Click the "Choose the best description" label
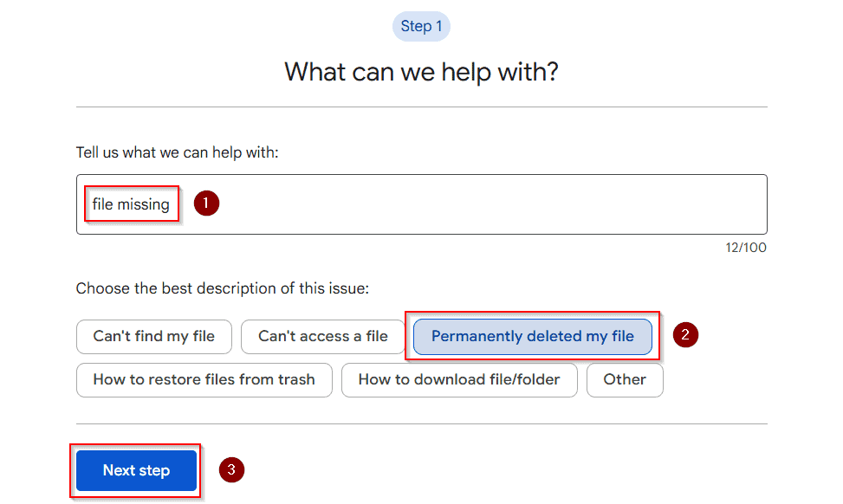The width and height of the screenshot is (843, 504). click(x=223, y=288)
